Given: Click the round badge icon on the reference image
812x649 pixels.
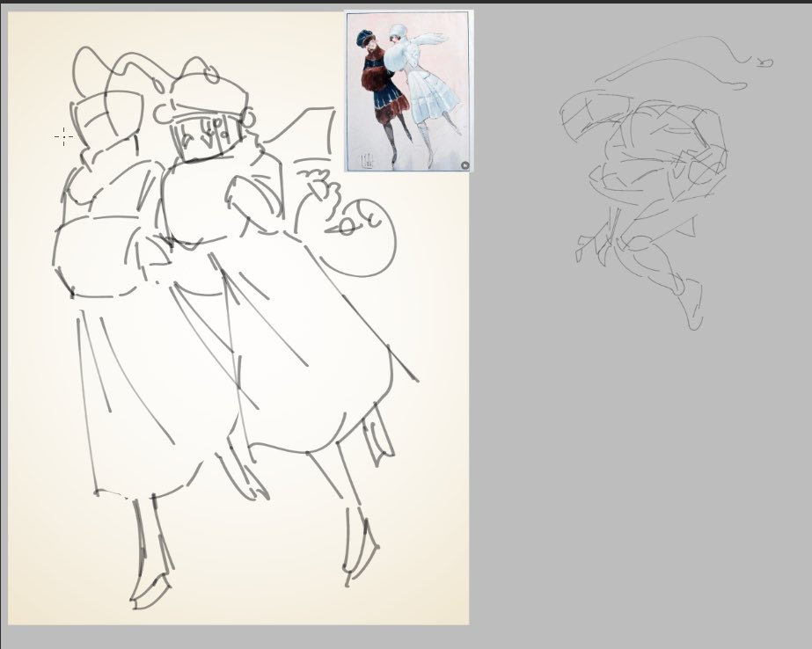Looking at the screenshot, I should coord(465,165).
